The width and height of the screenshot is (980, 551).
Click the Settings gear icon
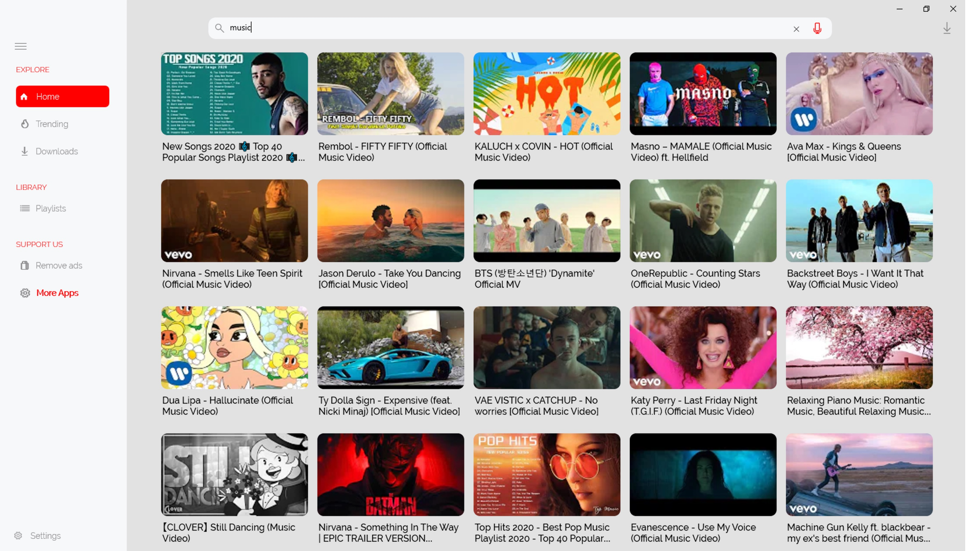pos(18,536)
